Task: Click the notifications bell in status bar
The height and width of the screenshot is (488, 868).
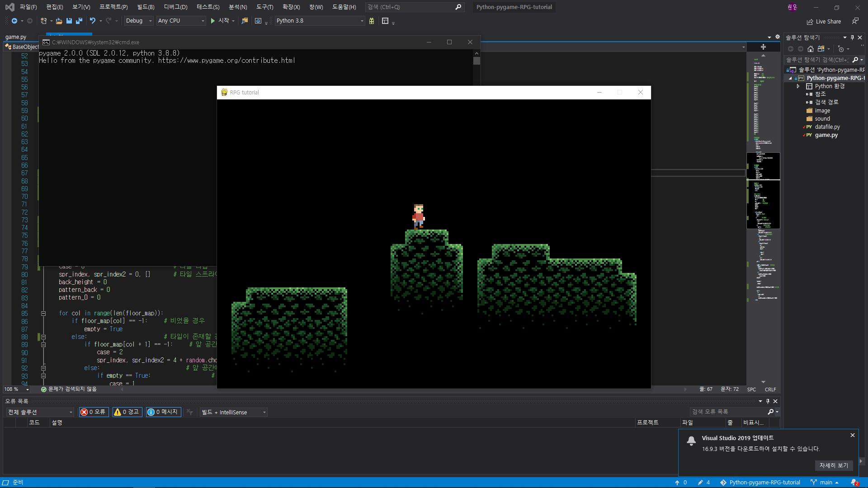Action: [854, 482]
